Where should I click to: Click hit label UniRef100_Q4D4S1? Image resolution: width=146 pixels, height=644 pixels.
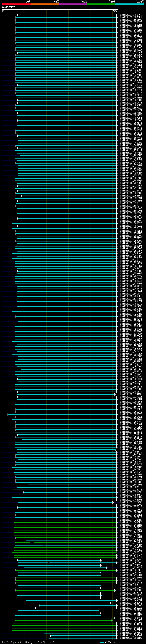131,557
